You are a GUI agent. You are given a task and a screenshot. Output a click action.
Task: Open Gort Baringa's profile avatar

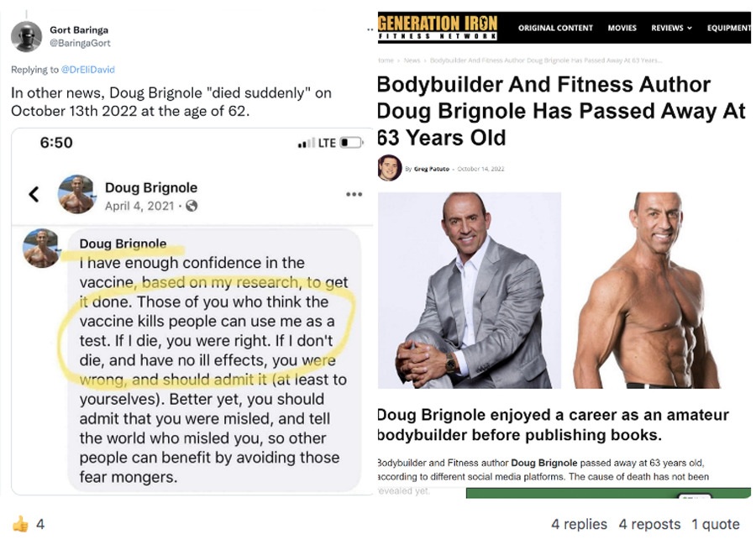pos(27,36)
